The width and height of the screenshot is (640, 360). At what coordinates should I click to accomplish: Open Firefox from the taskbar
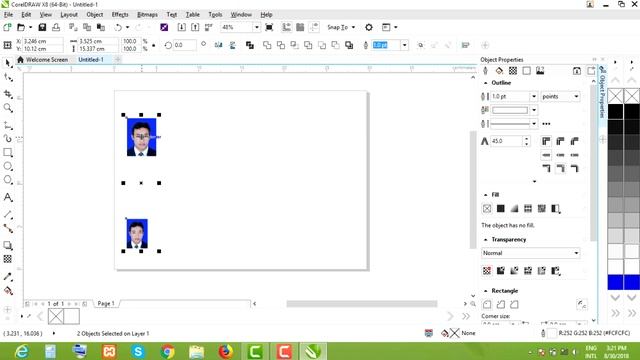pos(226,351)
